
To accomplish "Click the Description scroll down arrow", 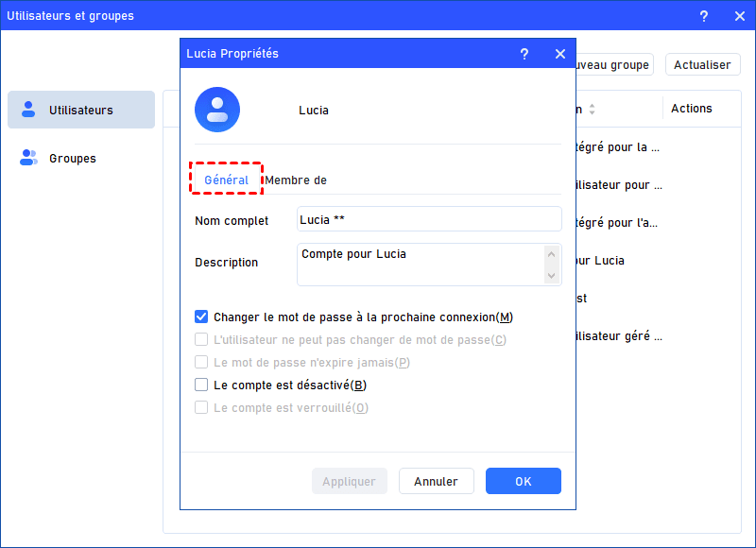I will point(552,275).
